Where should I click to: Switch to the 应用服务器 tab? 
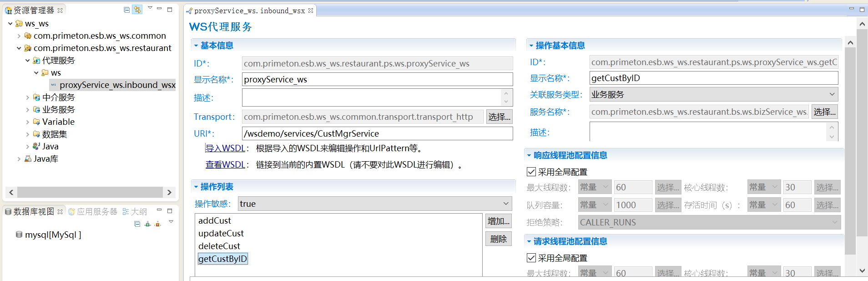click(93, 211)
